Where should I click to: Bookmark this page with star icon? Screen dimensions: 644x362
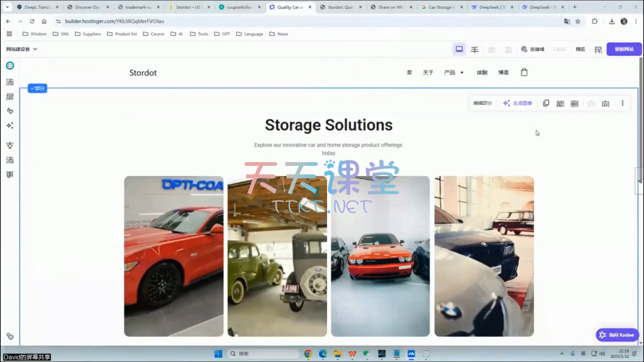(x=577, y=21)
